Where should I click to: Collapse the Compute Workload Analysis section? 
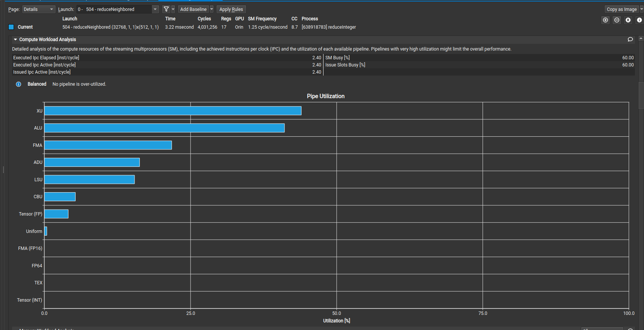tap(15, 39)
